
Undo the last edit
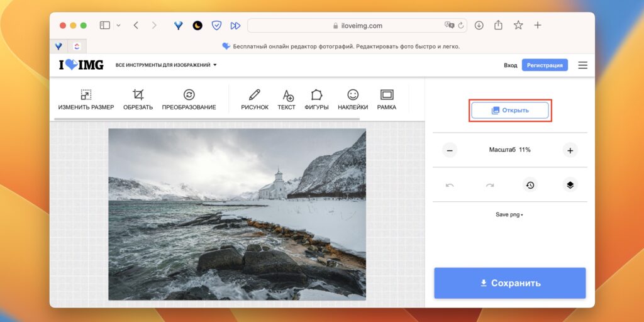tap(450, 186)
